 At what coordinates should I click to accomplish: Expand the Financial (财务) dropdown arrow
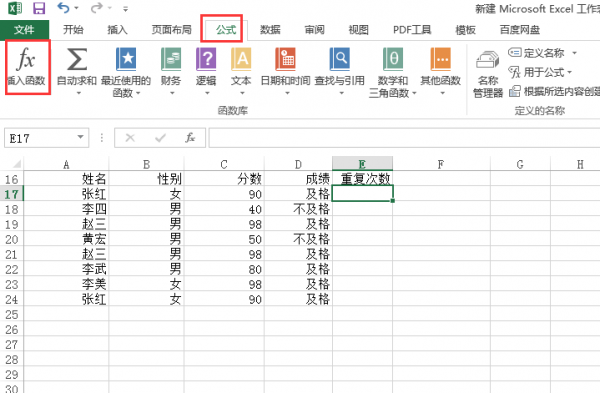[172, 93]
